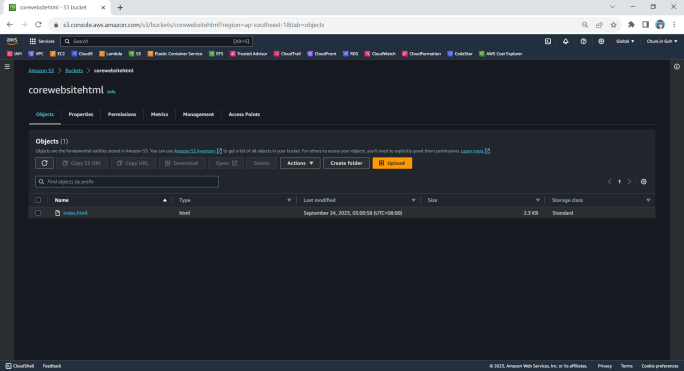The image size is (684, 371).
Task: Open table preferences gear icon
Action: pyautogui.click(x=643, y=182)
